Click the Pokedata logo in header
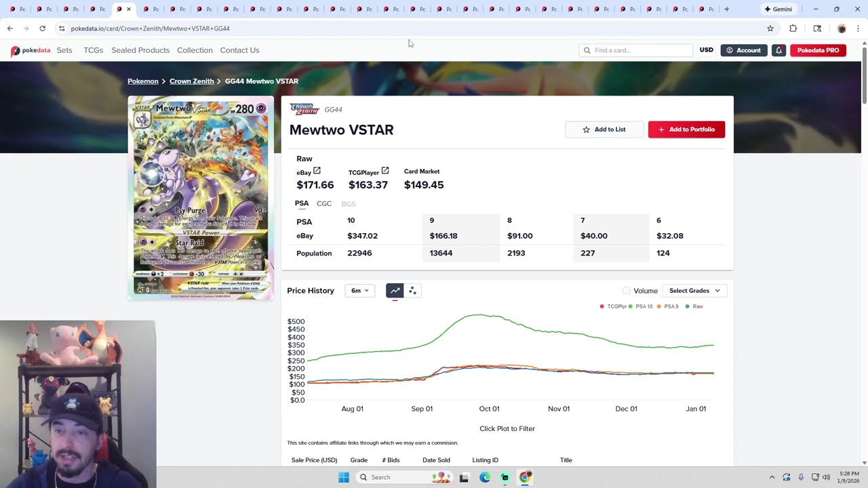 31,50
